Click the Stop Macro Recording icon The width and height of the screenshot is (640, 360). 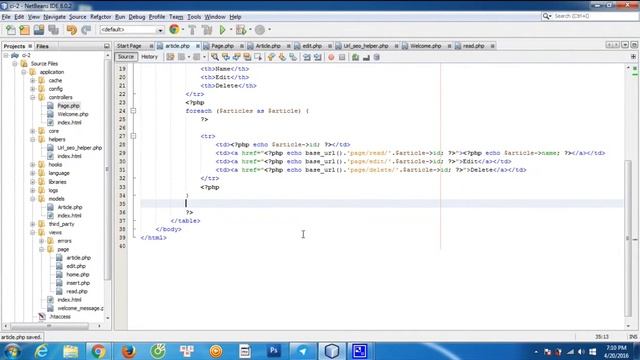point(342,57)
